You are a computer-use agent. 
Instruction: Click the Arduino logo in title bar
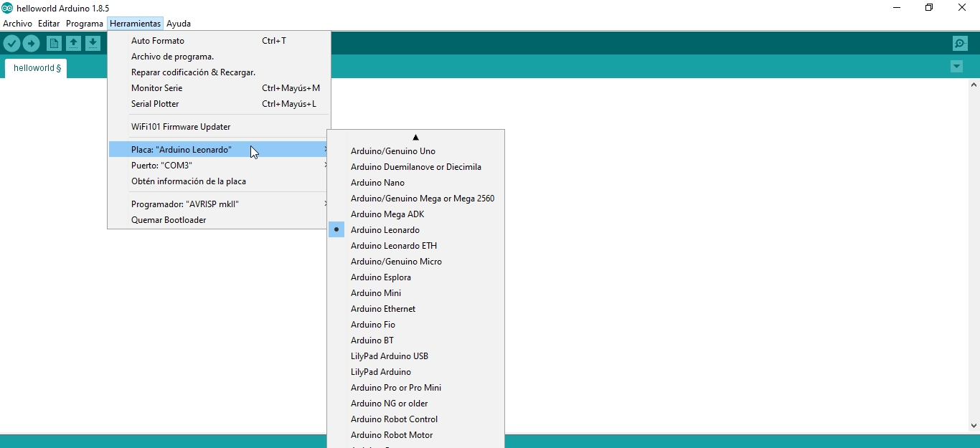coord(7,8)
